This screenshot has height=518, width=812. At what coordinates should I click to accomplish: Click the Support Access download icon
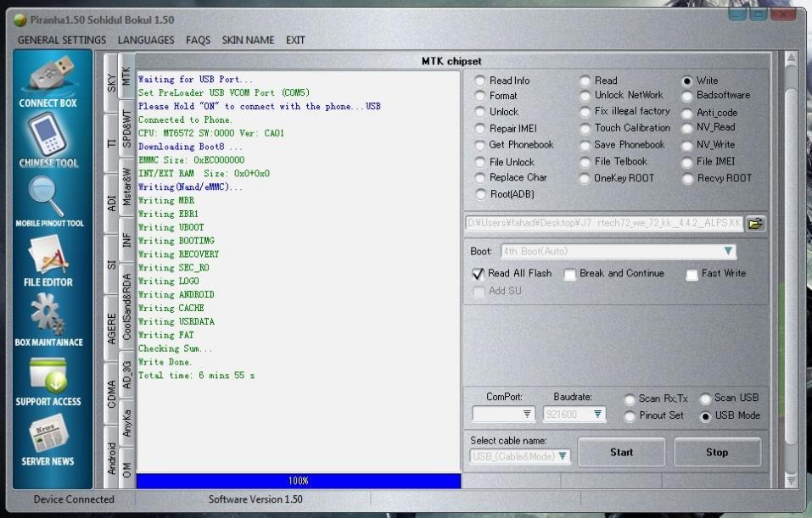[48, 376]
